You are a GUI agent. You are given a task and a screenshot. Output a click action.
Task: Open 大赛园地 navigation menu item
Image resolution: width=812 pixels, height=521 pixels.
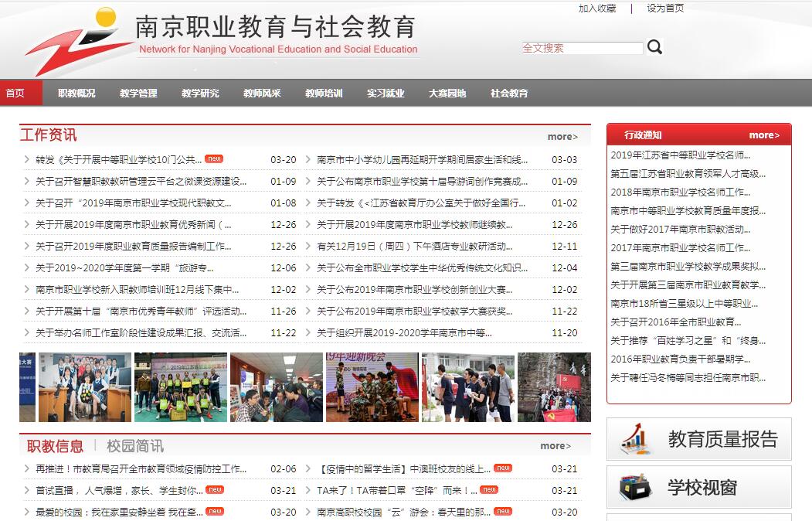pyautogui.click(x=447, y=94)
